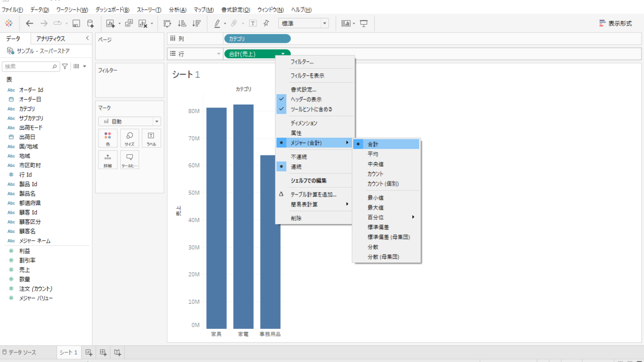Click the filter icon in data pane
Viewport: 644px width, 362px height.
pos(65,66)
